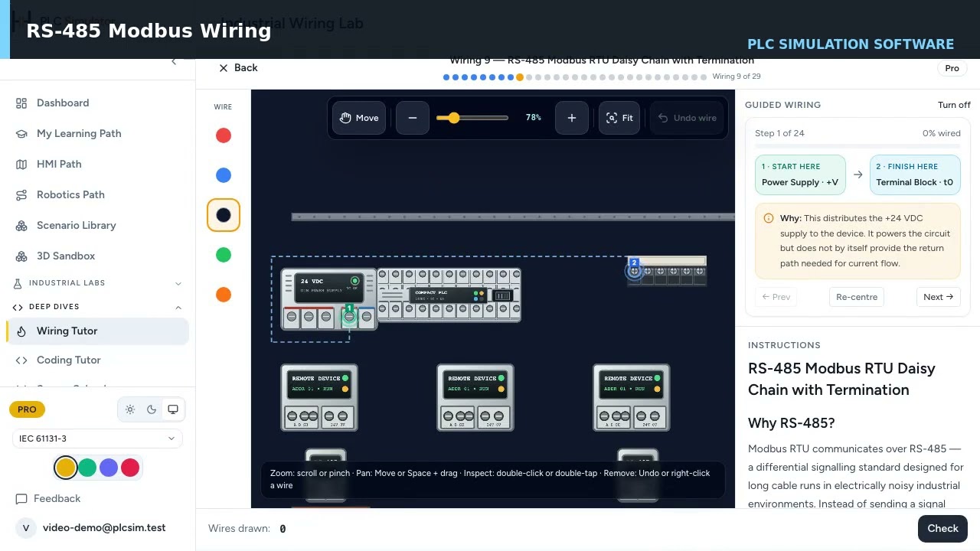This screenshot has height=551, width=980.
Task: Expand the Industrial Labs section
Action: [97, 283]
